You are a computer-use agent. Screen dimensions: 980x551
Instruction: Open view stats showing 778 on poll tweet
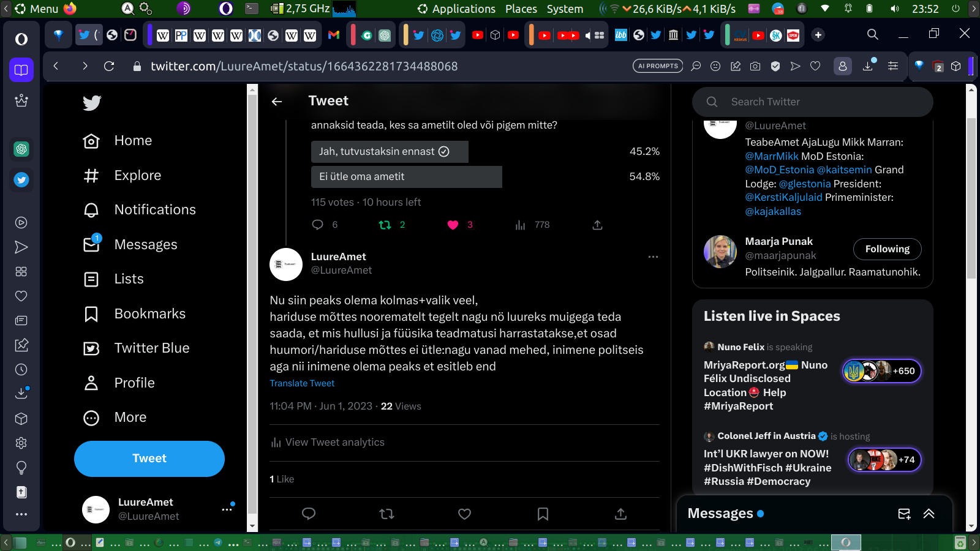click(x=521, y=225)
